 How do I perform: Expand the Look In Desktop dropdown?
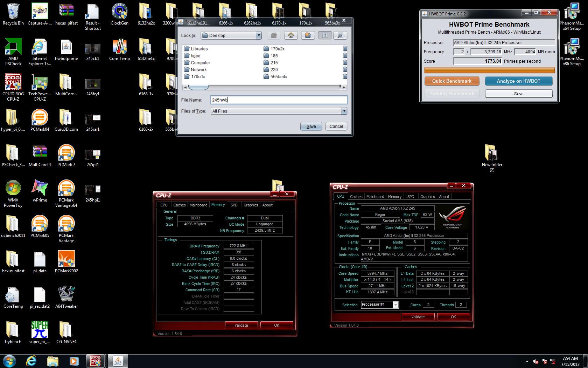[259, 35]
